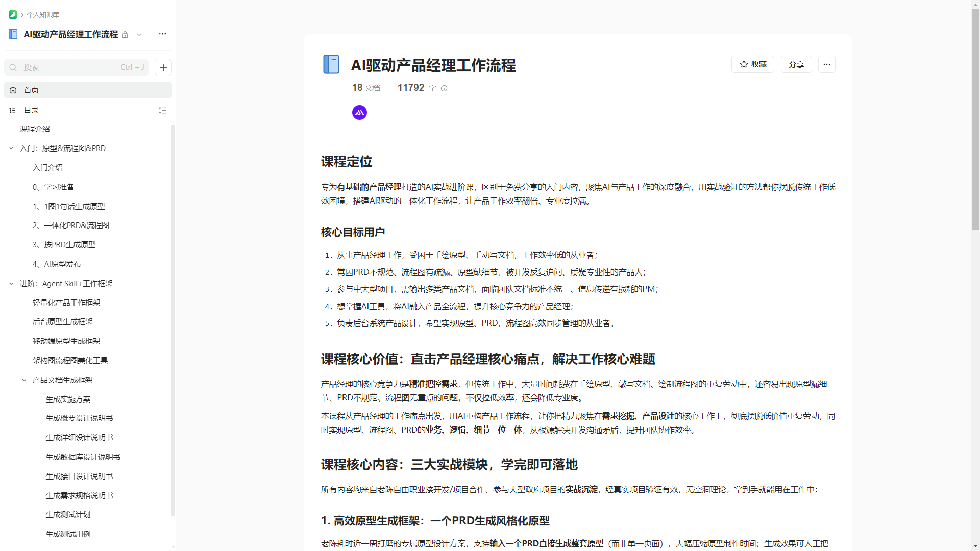Click the blue book icon beside main title

click(x=331, y=65)
